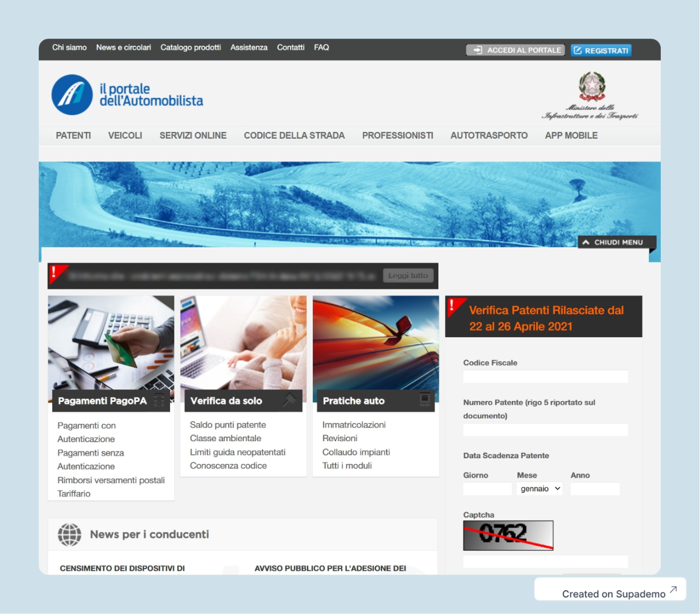Open the Saldo punti patente link
Image resolution: width=700 pixels, height=614 pixels.
tap(227, 425)
